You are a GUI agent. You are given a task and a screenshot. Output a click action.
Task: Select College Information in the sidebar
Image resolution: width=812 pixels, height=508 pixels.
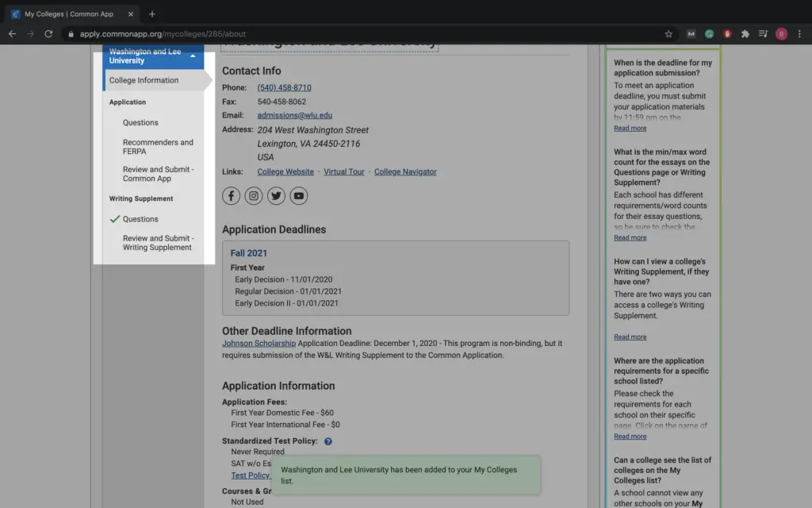[144, 80]
